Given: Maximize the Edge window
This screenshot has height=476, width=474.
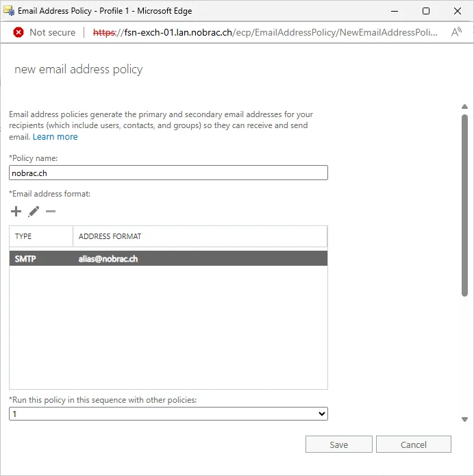Looking at the screenshot, I should [426, 11].
